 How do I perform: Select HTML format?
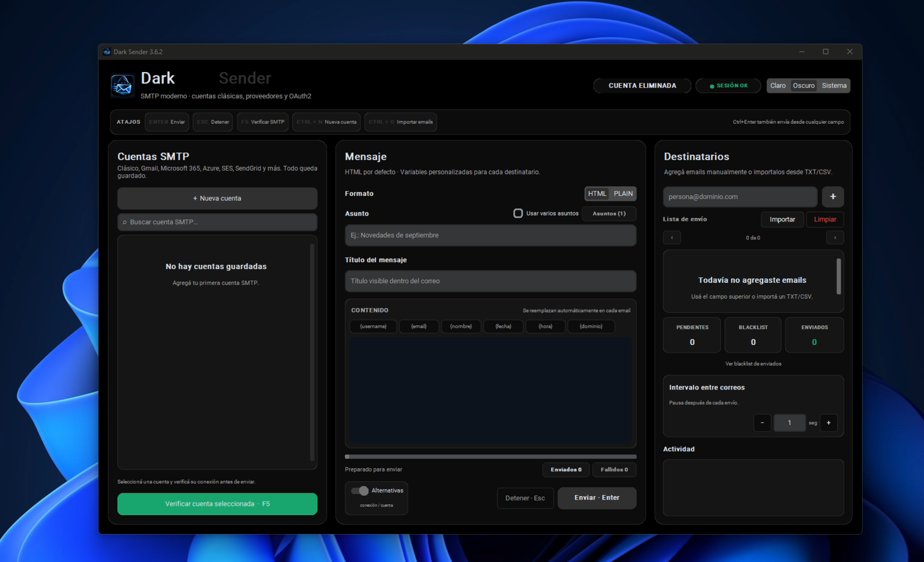click(x=597, y=193)
